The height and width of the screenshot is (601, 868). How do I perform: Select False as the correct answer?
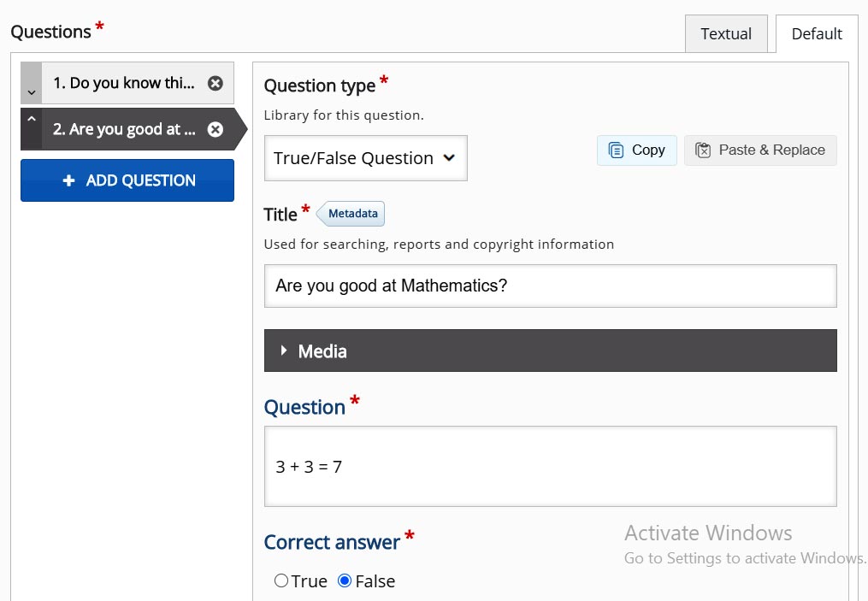345,581
